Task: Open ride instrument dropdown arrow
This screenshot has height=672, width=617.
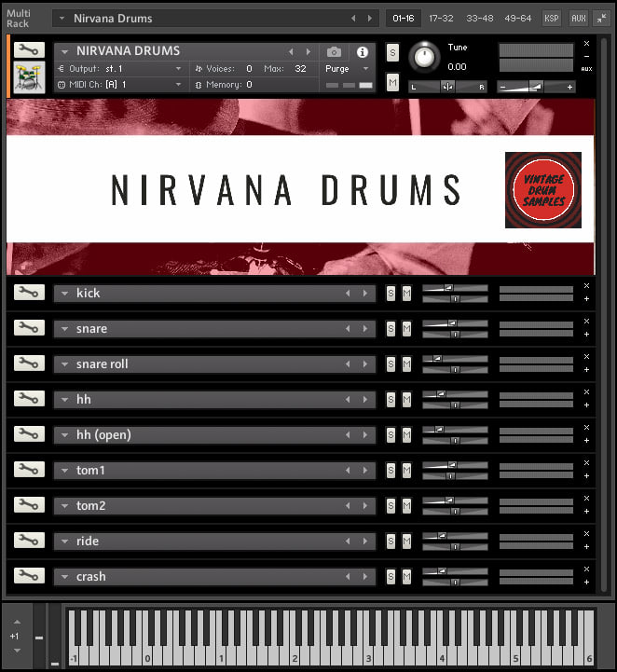Action: tap(64, 542)
